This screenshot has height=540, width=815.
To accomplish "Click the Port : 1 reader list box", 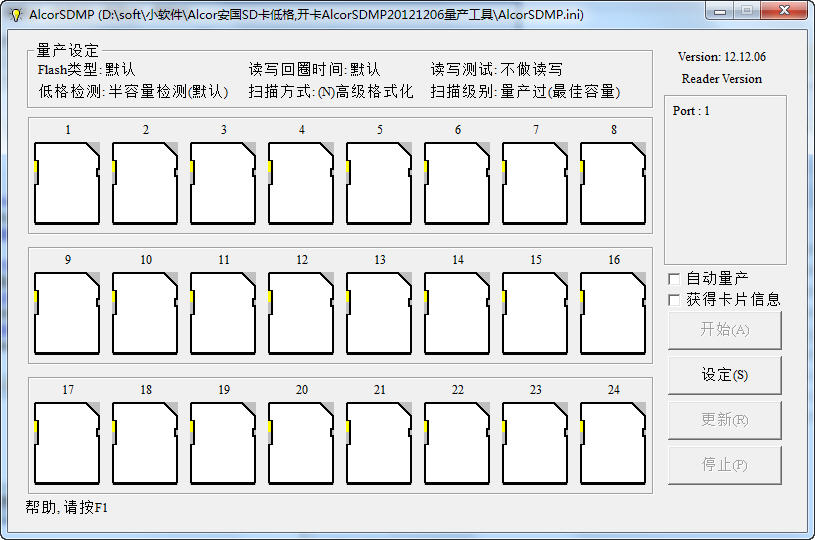I will click(724, 180).
